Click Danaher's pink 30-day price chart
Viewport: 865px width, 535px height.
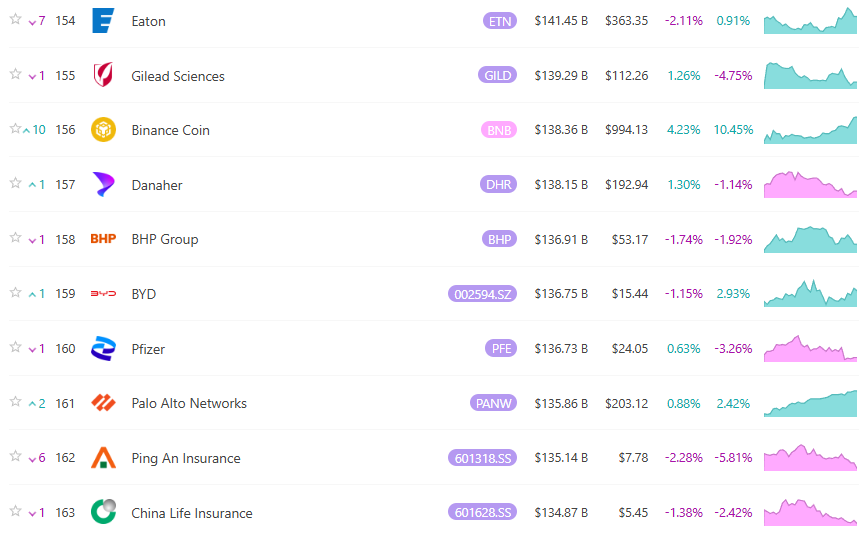click(x=810, y=185)
